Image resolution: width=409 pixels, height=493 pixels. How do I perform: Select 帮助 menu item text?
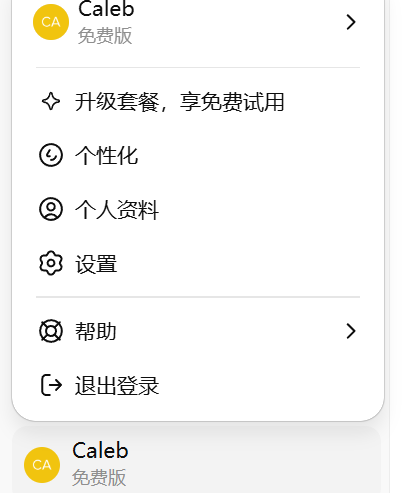tap(96, 331)
